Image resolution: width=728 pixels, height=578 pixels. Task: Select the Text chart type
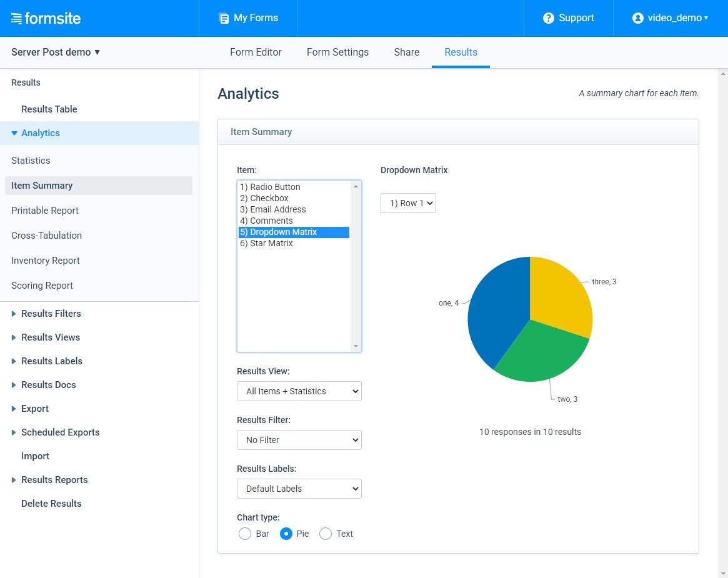click(x=326, y=534)
